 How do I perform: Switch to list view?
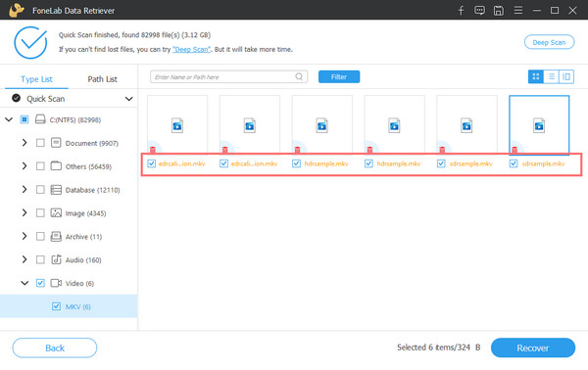click(x=551, y=76)
